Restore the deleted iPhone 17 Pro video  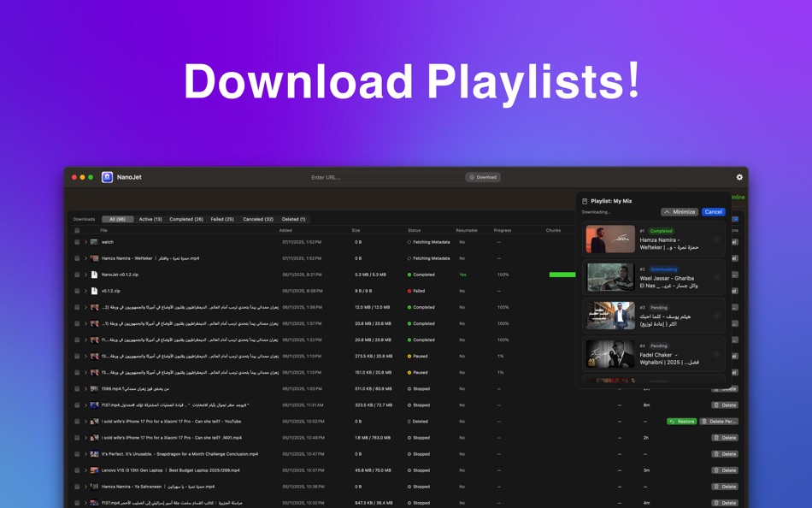681,421
